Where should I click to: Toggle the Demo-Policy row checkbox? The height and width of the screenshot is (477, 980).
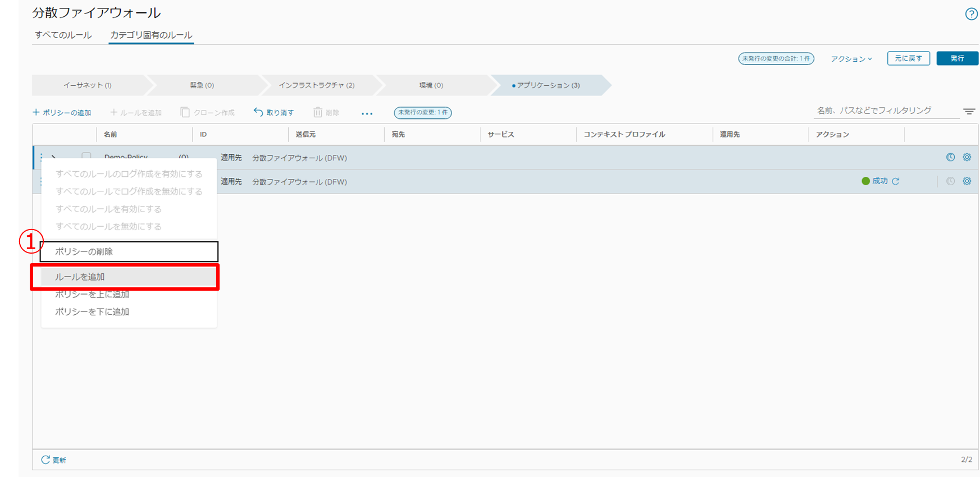click(86, 155)
